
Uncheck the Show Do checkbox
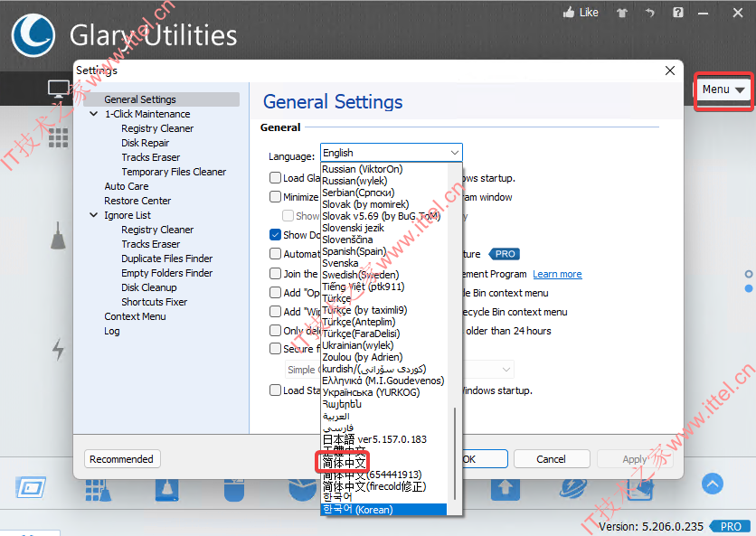coord(275,235)
